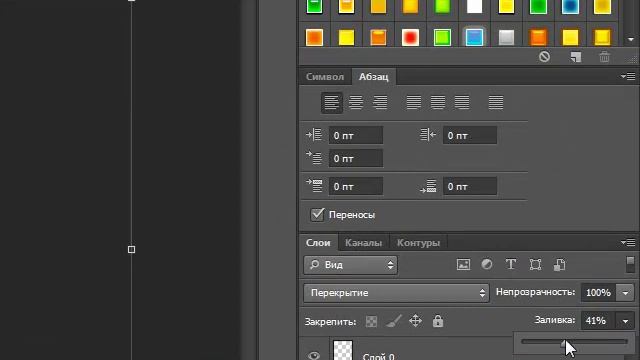Toggle the Переносы hyphenation checkbox
Image resolution: width=640 pixels, height=360 pixels.
tap(317, 214)
